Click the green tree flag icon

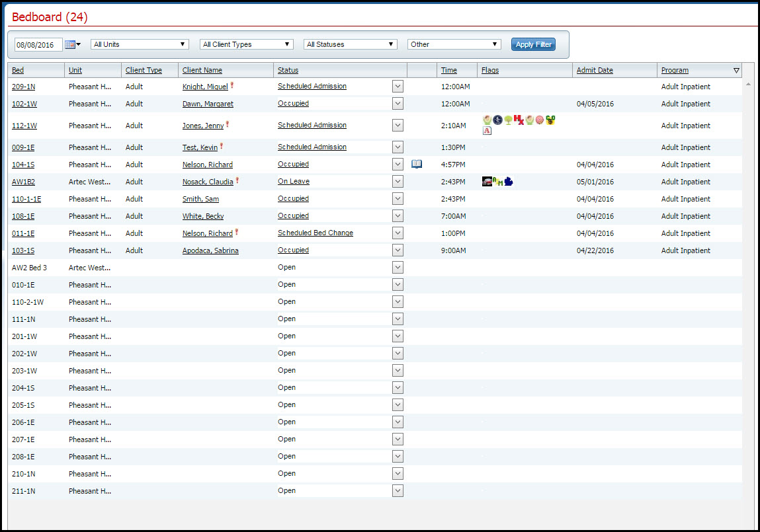pyautogui.click(x=508, y=120)
